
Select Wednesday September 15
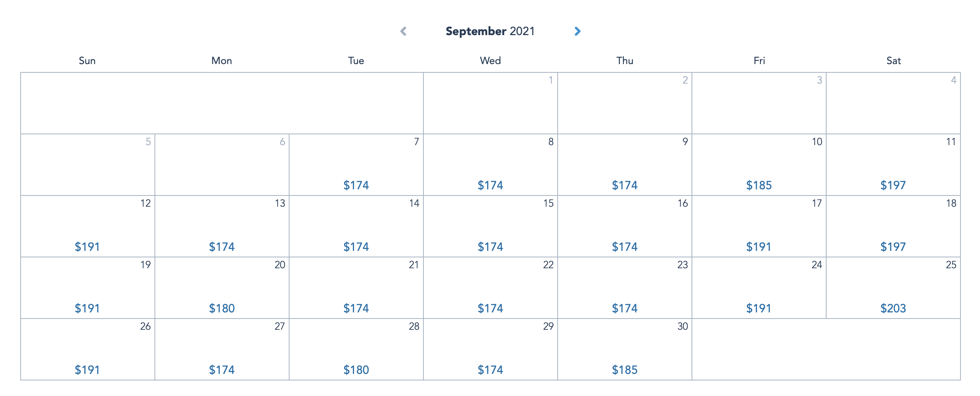490,226
